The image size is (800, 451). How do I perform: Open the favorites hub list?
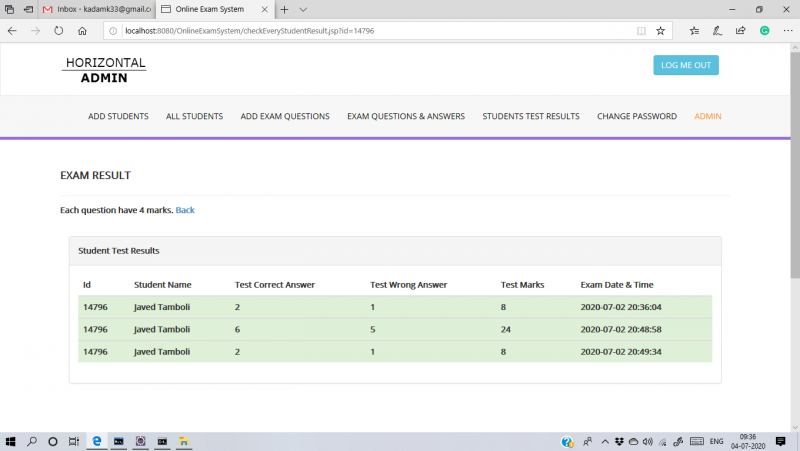coord(694,31)
